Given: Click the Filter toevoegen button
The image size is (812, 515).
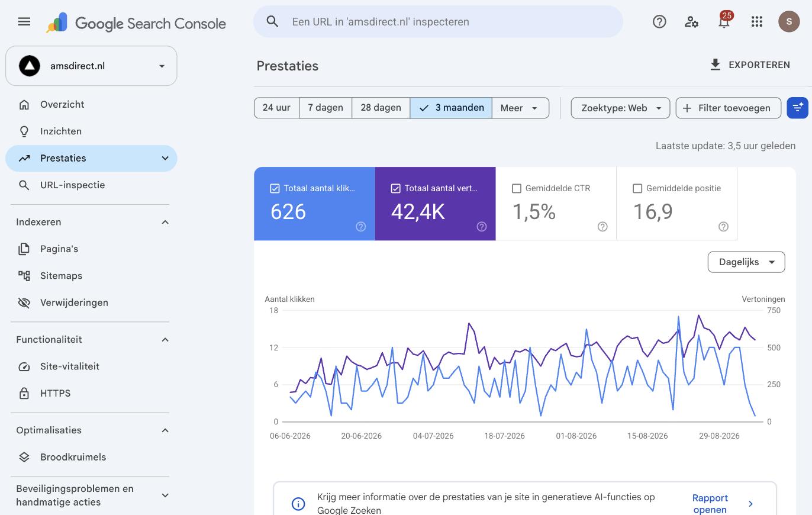Looking at the screenshot, I should (729, 108).
